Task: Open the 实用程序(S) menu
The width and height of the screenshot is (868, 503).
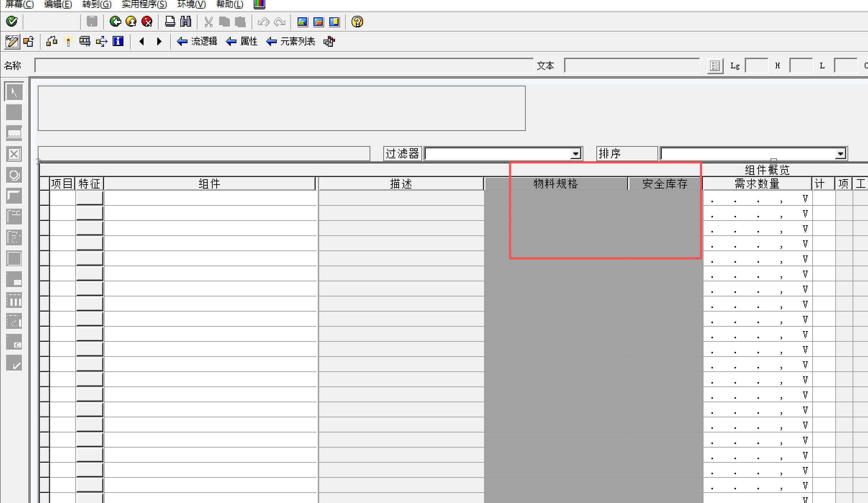Action: click(144, 4)
